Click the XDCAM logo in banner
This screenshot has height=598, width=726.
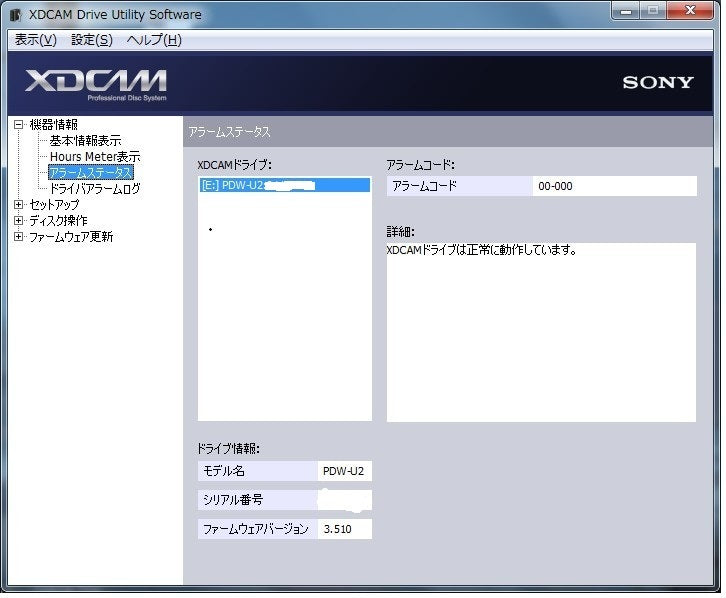96,85
